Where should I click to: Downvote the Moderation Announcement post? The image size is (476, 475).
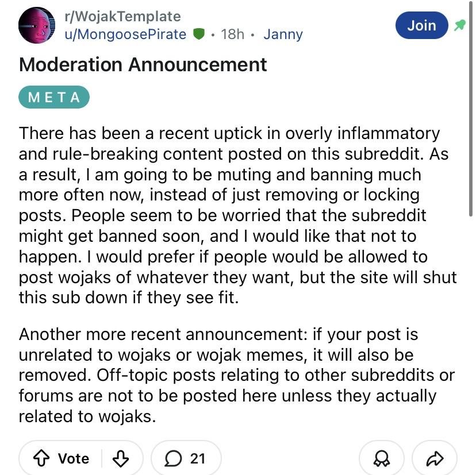click(x=120, y=458)
